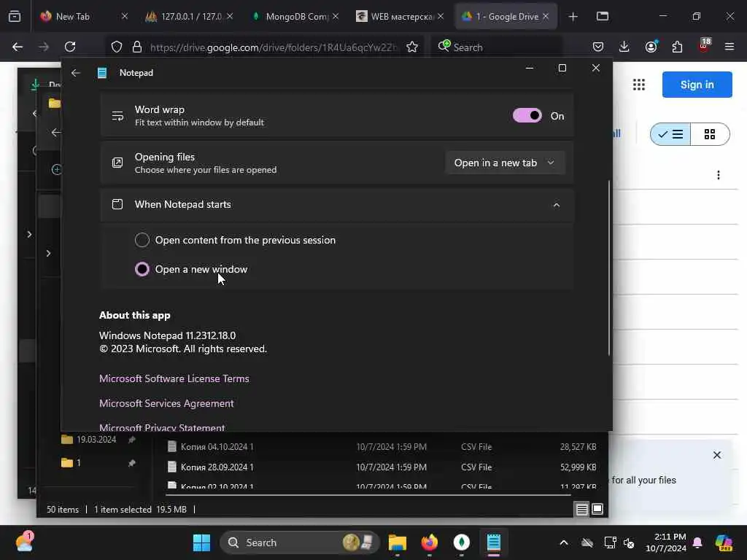
Task: Show hidden system tray icons chevron
Action: [x=564, y=542]
